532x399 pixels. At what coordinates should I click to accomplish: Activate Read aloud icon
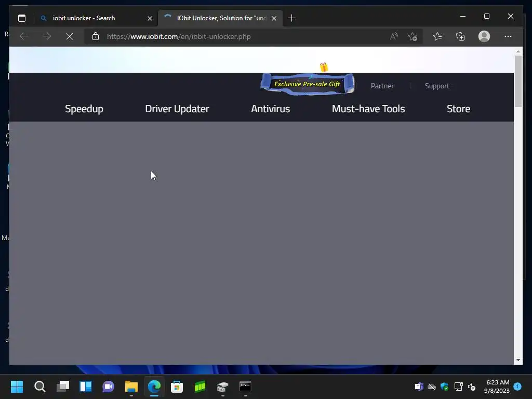pos(394,36)
